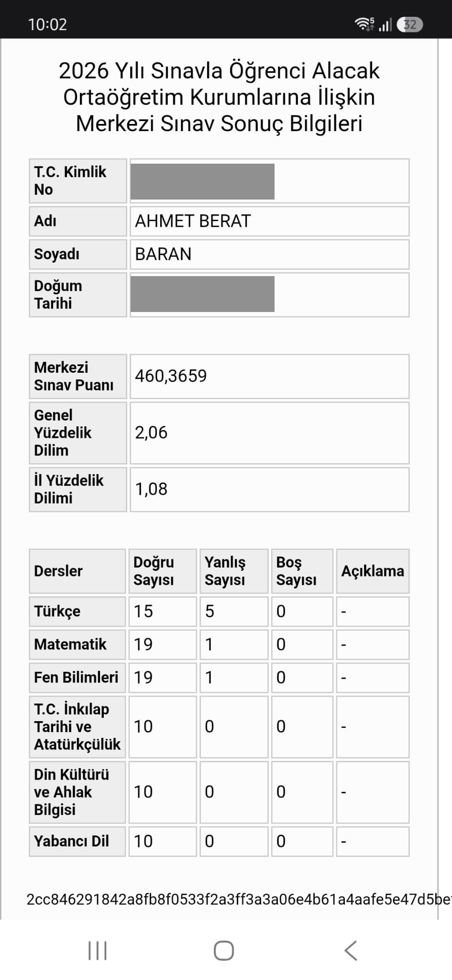Click the provincial percentile value 1,08
452x980 pixels.
point(151,489)
